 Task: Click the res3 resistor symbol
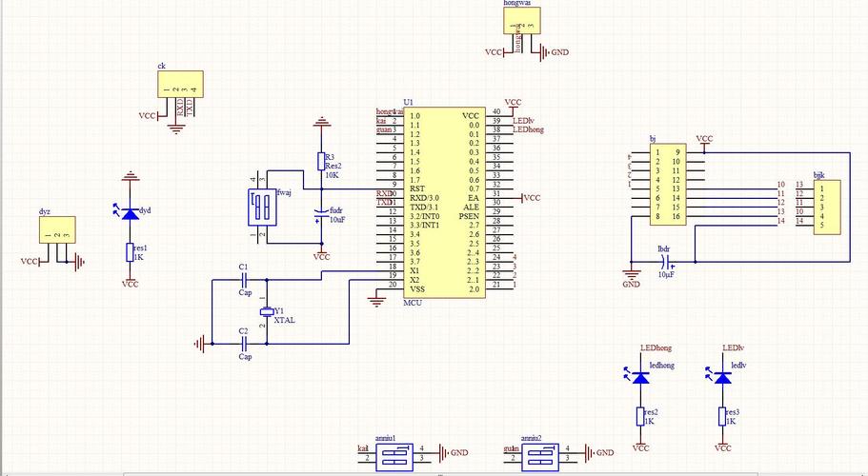click(722, 416)
